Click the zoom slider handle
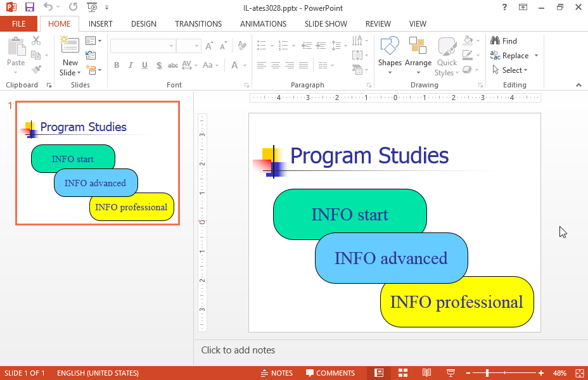The image size is (588, 380). (x=487, y=373)
